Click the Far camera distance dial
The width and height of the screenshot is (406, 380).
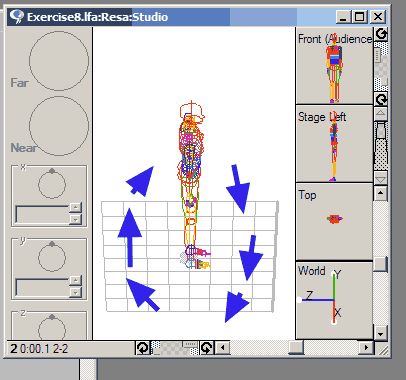pyautogui.click(x=59, y=61)
